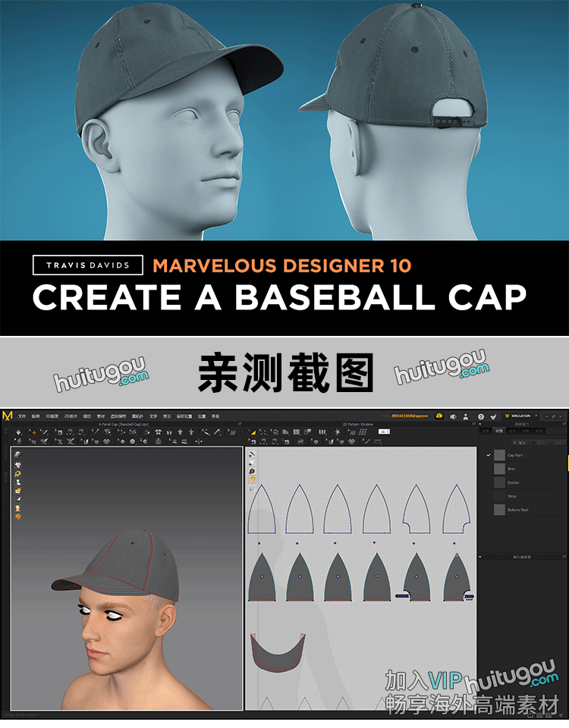
Task: Open the 虚拟模特 menu
Action: [118, 416]
